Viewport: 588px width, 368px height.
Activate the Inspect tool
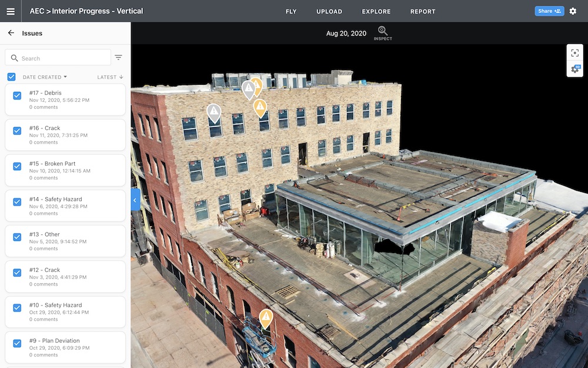(383, 34)
